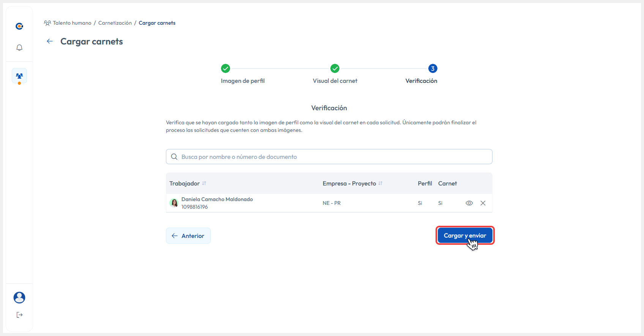Open the user profile avatar icon
Image resolution: width=644 pixels, height=336 pixels.
click(19, 298)
